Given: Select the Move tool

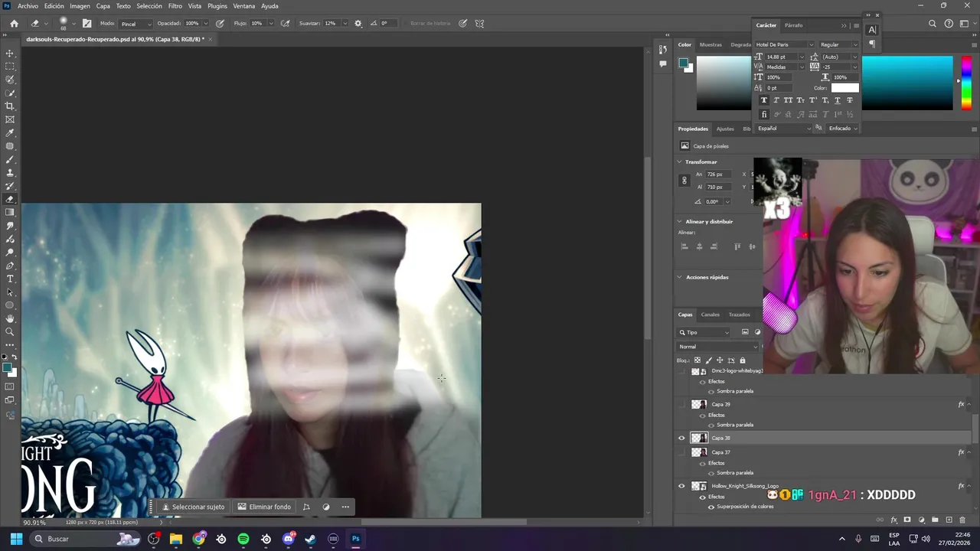Looking at the screenshot, I should tap(10, 53).
